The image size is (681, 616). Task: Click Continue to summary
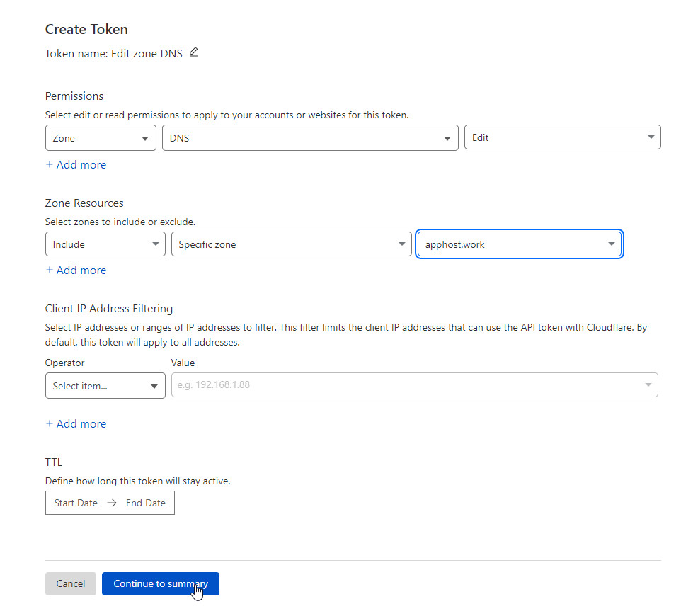[x=161, y=584]
